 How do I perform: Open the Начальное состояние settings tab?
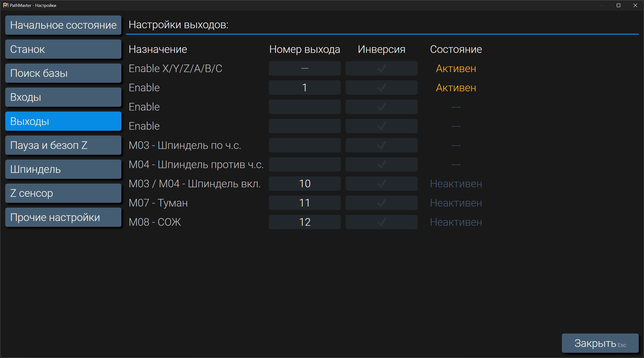point(63,25)
